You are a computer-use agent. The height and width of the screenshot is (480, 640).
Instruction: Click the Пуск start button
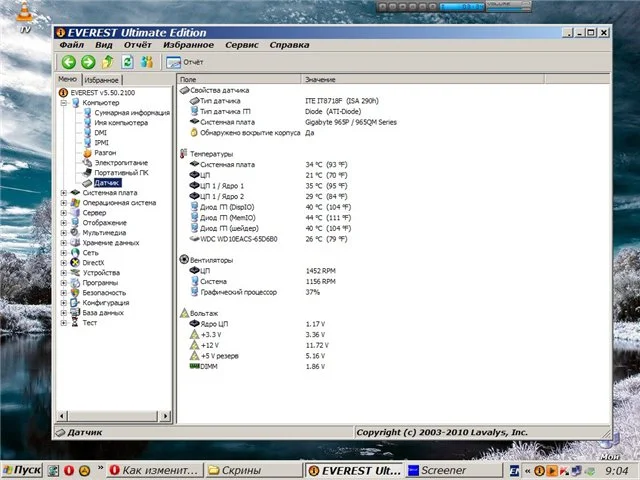[22, 470]
